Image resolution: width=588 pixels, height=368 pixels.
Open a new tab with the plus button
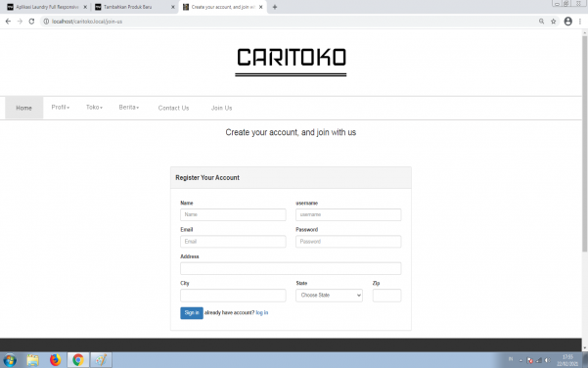[275, 7]
